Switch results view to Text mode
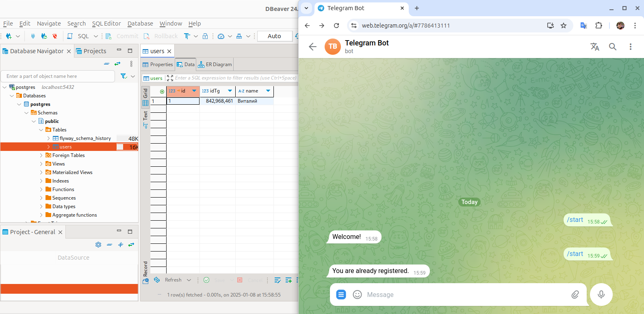This screenshot has height=314, width=644. pos(145,120)
